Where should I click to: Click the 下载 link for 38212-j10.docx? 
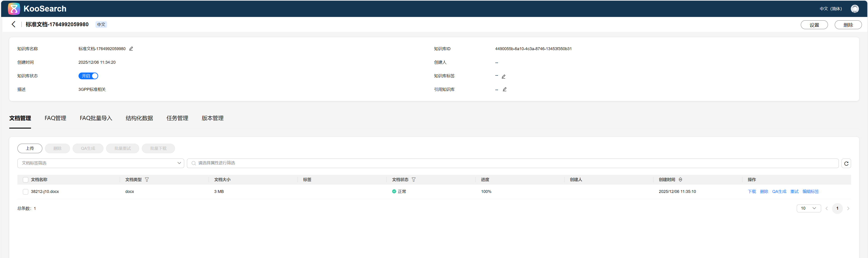pyautogui.click(x=752, y=192)
